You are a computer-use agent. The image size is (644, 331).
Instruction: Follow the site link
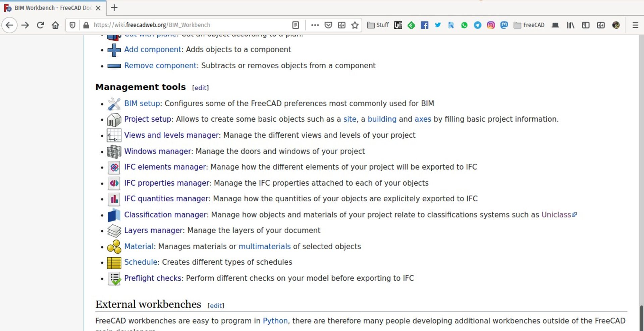pyautogui.click(x=350, y=119)
